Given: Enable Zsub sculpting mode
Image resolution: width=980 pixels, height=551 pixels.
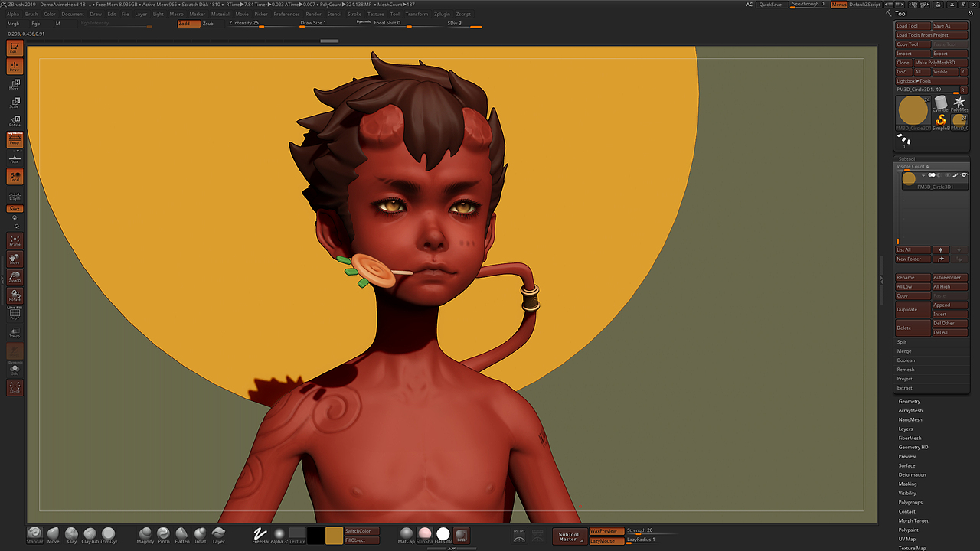Looking at the screenshot, I should pyautogui.click(x=208, y=24).
